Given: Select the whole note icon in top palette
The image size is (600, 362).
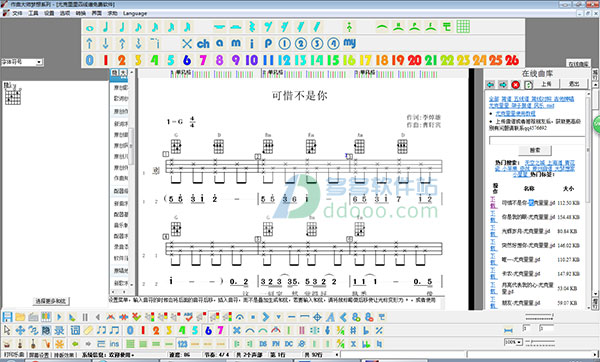Looking at the screenshot, I should point(90,28).
